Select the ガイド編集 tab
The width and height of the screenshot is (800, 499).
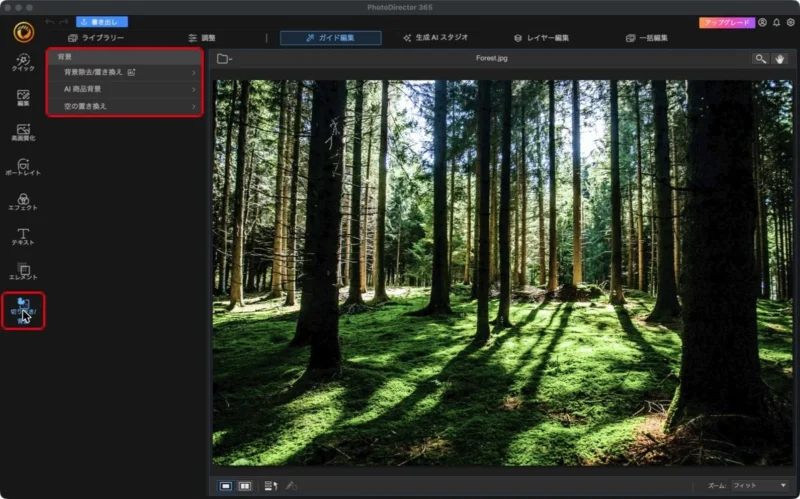click(331, 38)
